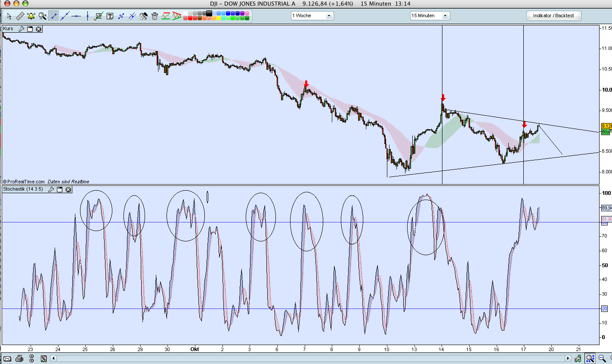Click the Indikator / Backtest button
The width and height of the screenshot is (612, 364).
(553, 16)
